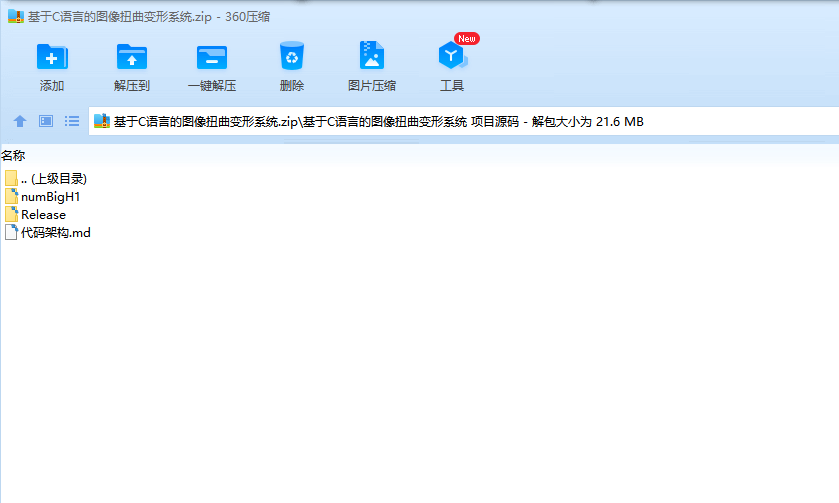Select the 代码架构.md file

pos(48,233)
